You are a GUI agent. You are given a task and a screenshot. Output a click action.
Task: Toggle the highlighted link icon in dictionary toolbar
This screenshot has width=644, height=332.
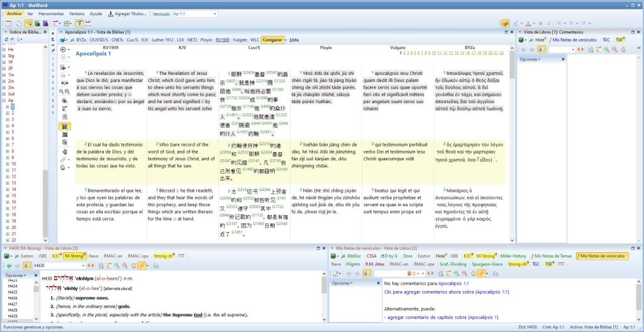point(143,265)
